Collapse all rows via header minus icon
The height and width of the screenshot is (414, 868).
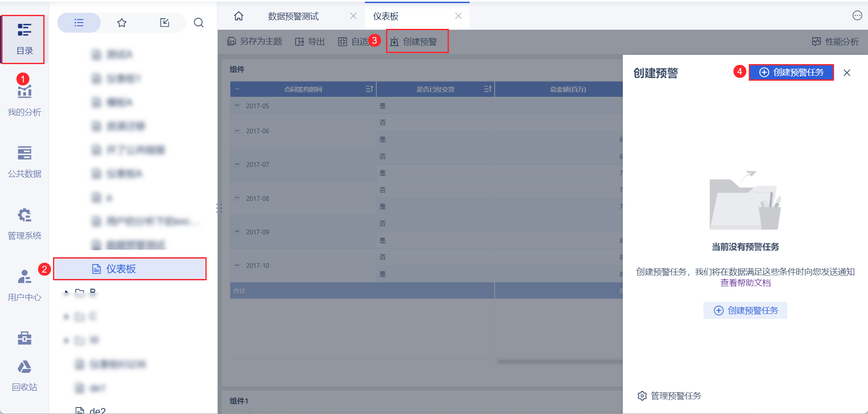click(237, 89)
